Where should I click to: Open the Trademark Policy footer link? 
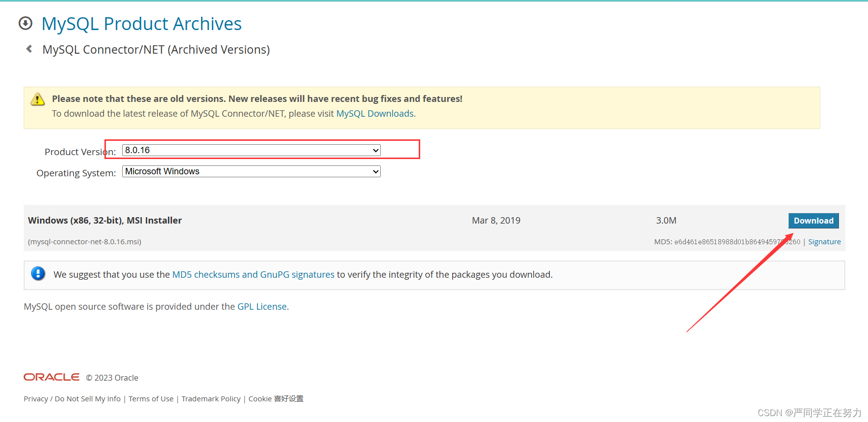click(x=211, y=399)
